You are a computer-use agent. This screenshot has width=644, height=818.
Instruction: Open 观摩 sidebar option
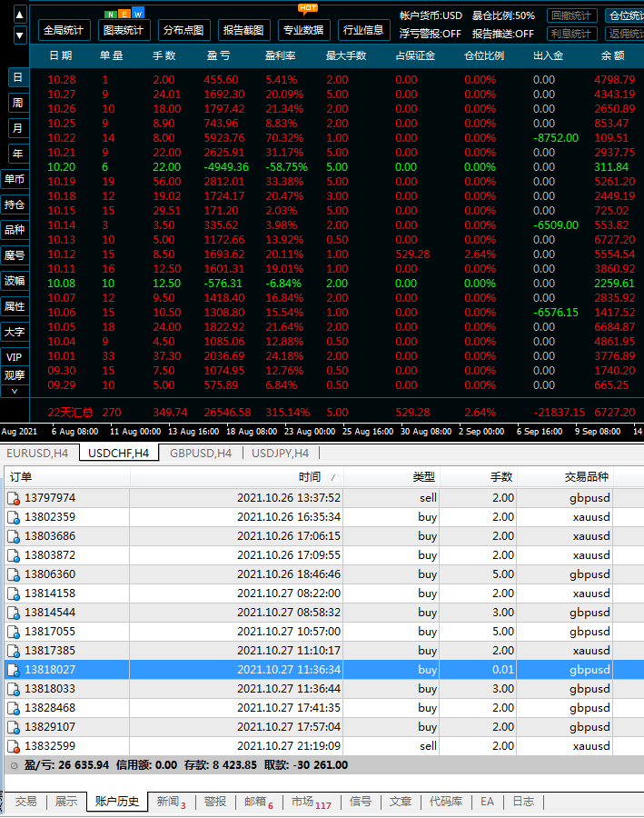(15, 375)
